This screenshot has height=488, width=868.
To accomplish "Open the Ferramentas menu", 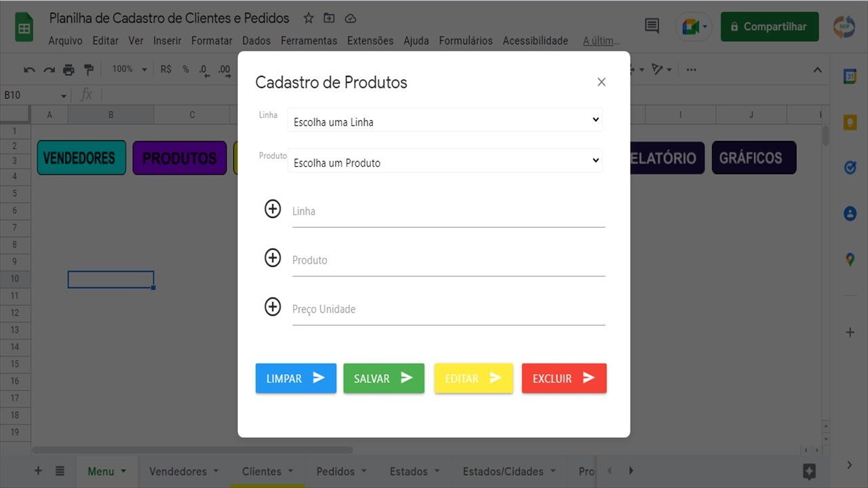I will pyautogui.click(x=309, y=41).
